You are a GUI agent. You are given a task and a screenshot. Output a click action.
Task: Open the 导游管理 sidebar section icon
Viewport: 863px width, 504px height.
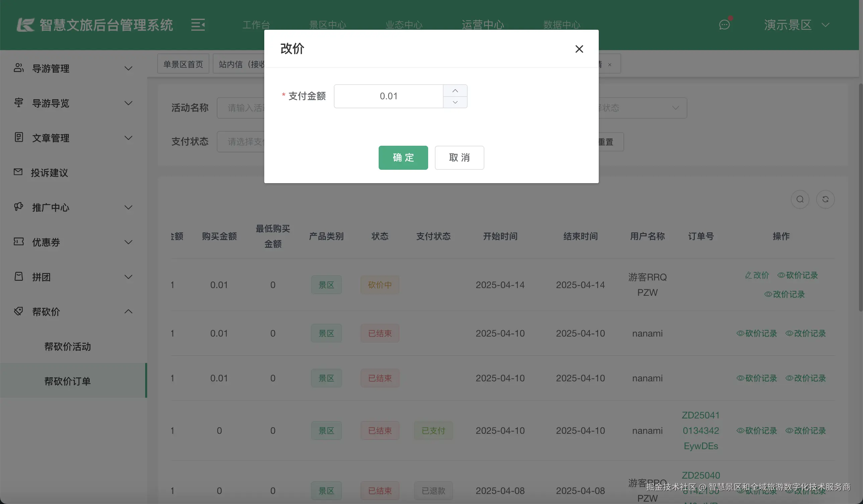(x=18, y=68)
